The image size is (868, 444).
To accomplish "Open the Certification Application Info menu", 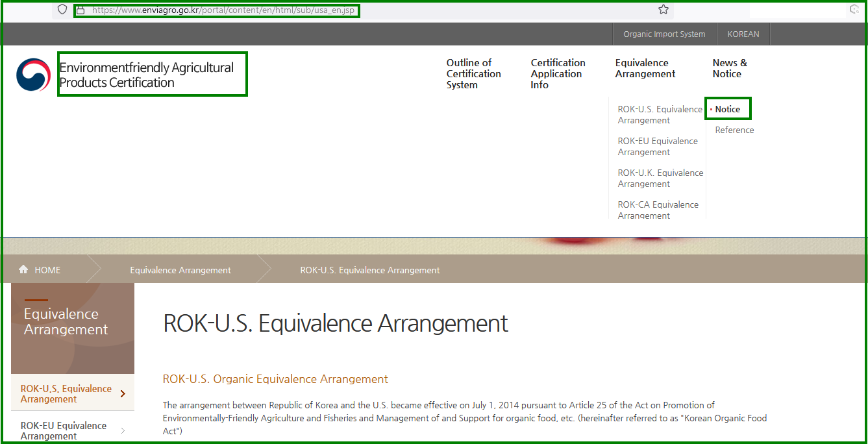I will (x=558, y=74).
